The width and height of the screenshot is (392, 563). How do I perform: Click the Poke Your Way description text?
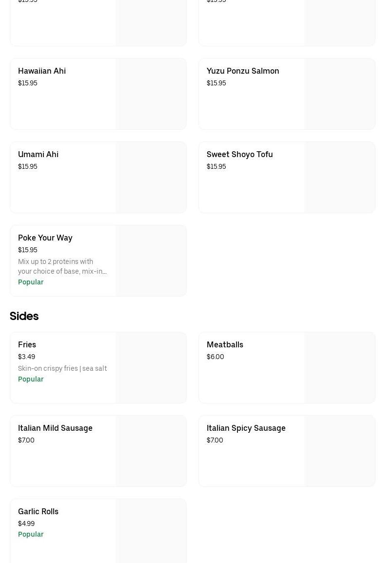click(x=62, y=266)
